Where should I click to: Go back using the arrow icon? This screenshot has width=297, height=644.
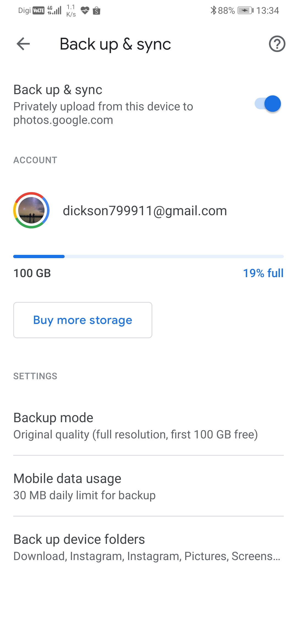click(x=23, y=44)
